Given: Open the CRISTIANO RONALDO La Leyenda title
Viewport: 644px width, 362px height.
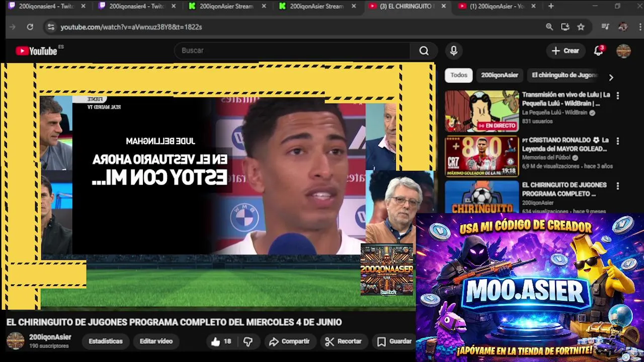Looking at the screenshot, I should (x=566, y=144).
